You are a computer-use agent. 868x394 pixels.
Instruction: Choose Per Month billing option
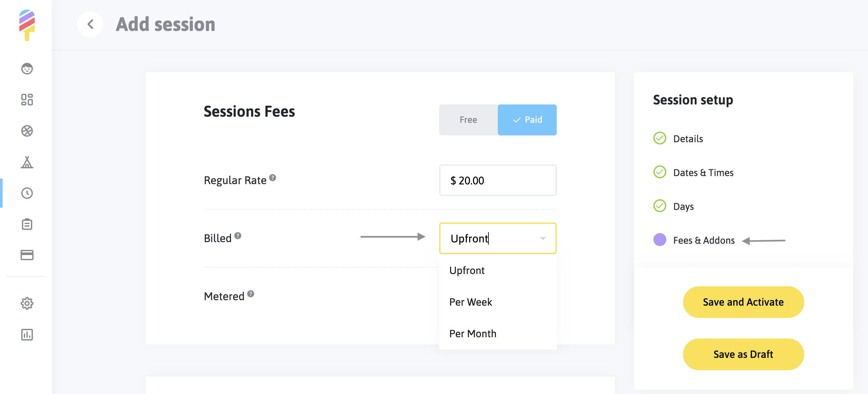click(x=472, y=334)
